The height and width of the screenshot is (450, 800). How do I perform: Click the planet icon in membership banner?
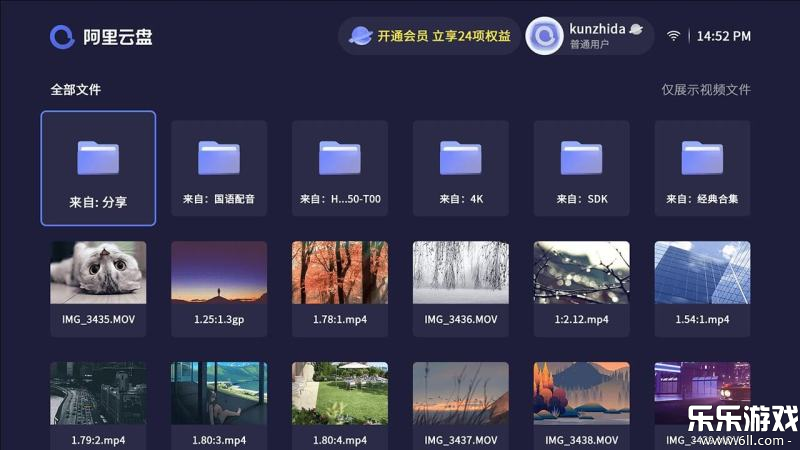point(360,36)
